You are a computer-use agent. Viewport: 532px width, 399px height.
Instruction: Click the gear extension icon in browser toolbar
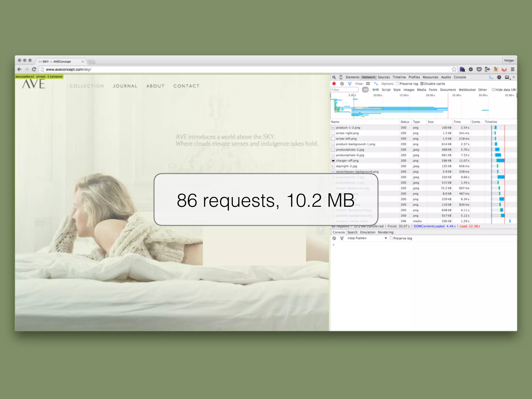471,69
